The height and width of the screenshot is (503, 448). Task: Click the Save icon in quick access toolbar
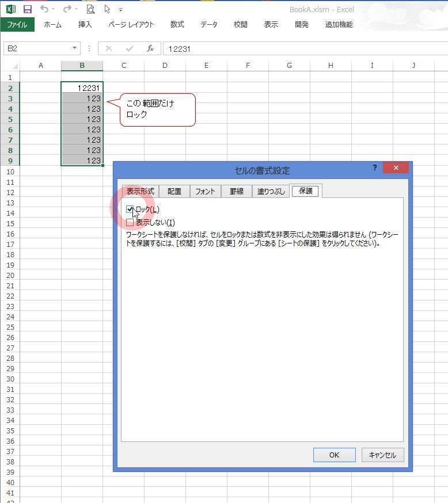(27, 9)
